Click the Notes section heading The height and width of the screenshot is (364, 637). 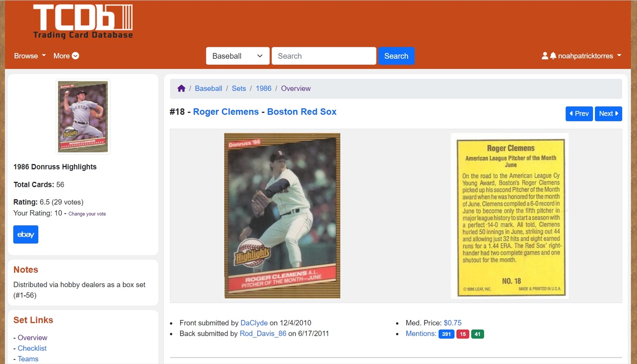point(26,270)
